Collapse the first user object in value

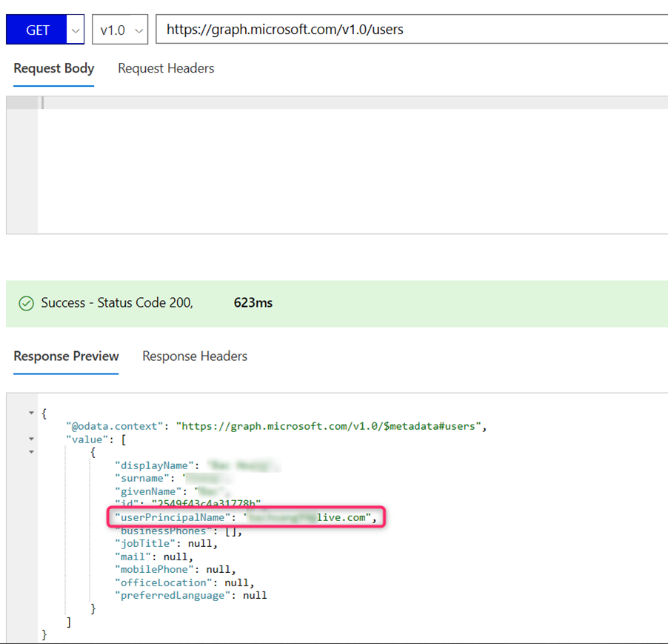(31, 452)
